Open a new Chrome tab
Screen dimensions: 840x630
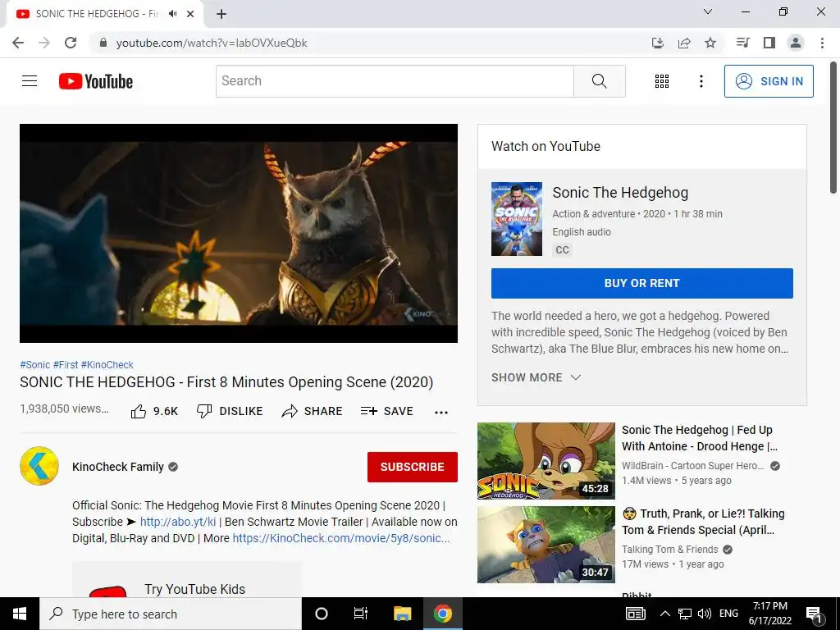pos(221,15)
